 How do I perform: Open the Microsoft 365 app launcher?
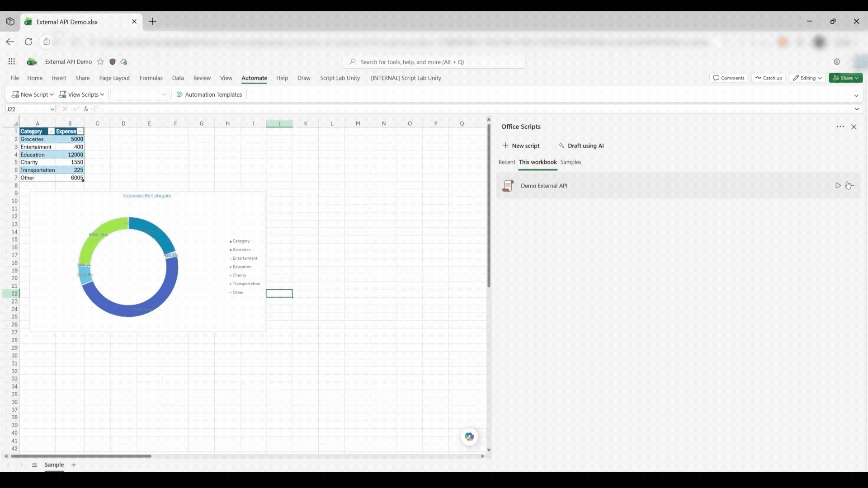(x=11, y=61)
